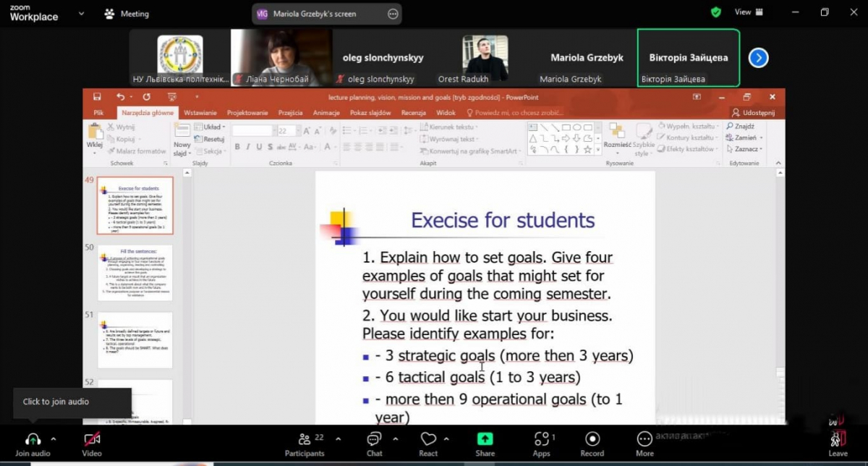Toggle Bold formatting in PowerPoint ribbon
Image resolution: width=868 pixels, height=466 pixels.
[237, 147]
